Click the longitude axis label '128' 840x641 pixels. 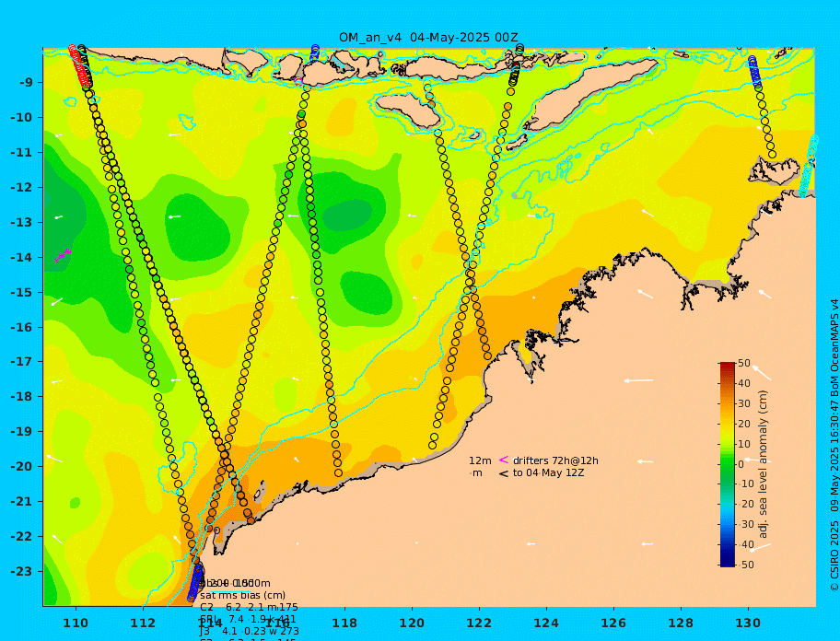pyautogui.click(x=681, y=624)
